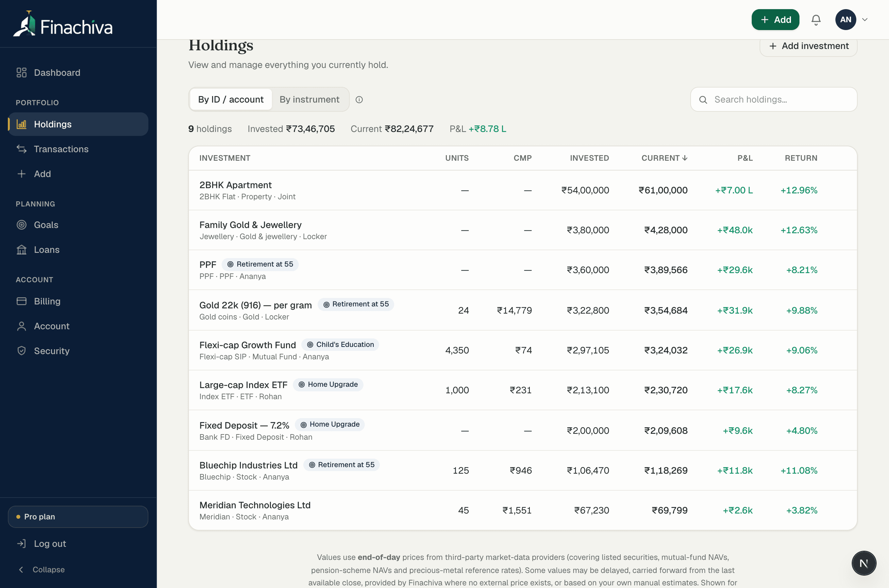Click the AN user avatar
889x588 pixels.
tap(845, 20)
